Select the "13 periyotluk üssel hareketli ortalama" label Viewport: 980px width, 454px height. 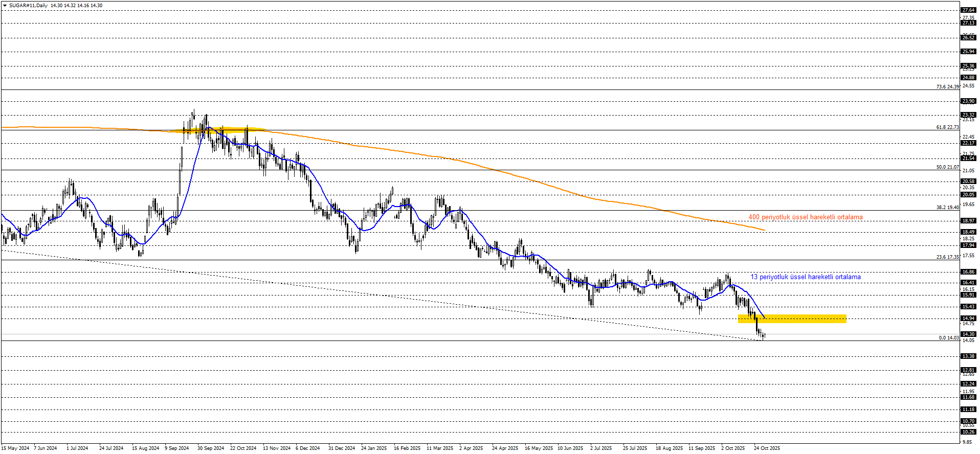point(805,277)
